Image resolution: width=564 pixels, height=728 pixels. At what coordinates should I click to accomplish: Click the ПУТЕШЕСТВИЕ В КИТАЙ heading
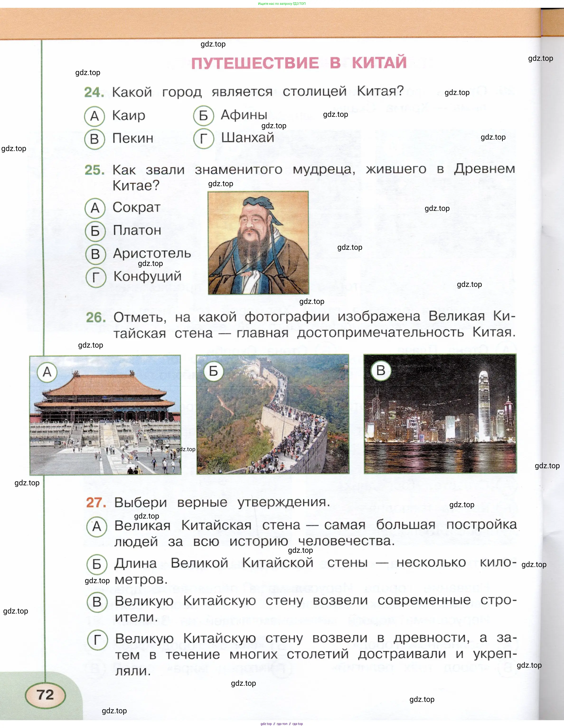click(299, 63)
